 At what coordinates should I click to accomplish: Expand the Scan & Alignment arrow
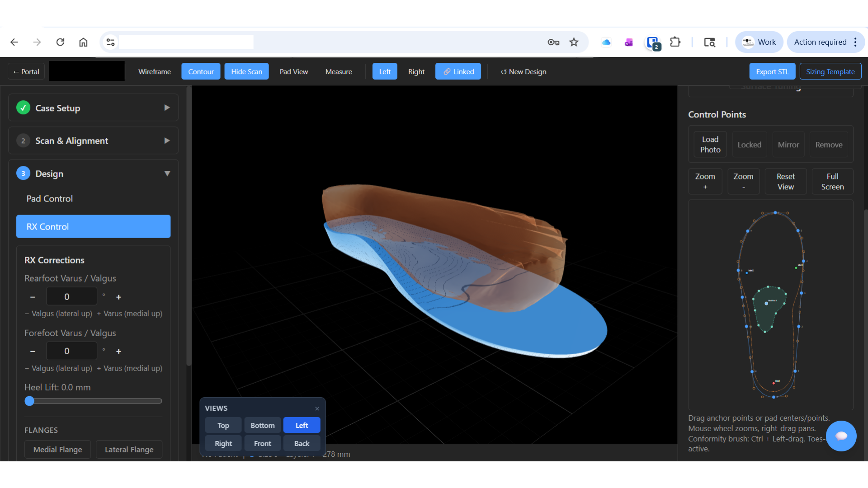coord(167,141)
